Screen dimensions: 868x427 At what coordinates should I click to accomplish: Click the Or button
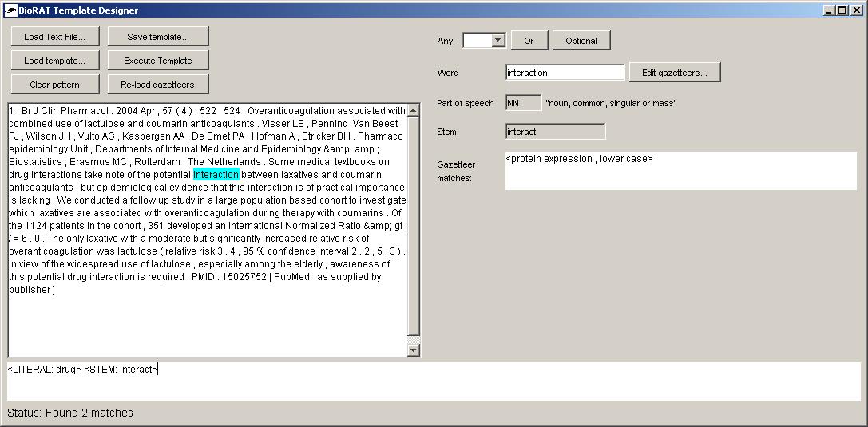[x=529, y=41]
